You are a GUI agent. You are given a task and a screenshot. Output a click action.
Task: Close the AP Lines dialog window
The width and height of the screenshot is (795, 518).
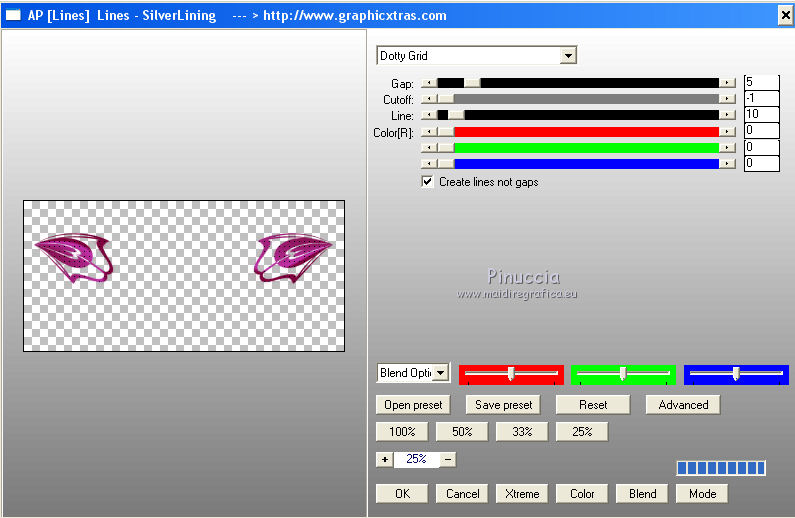coord(785,15)
